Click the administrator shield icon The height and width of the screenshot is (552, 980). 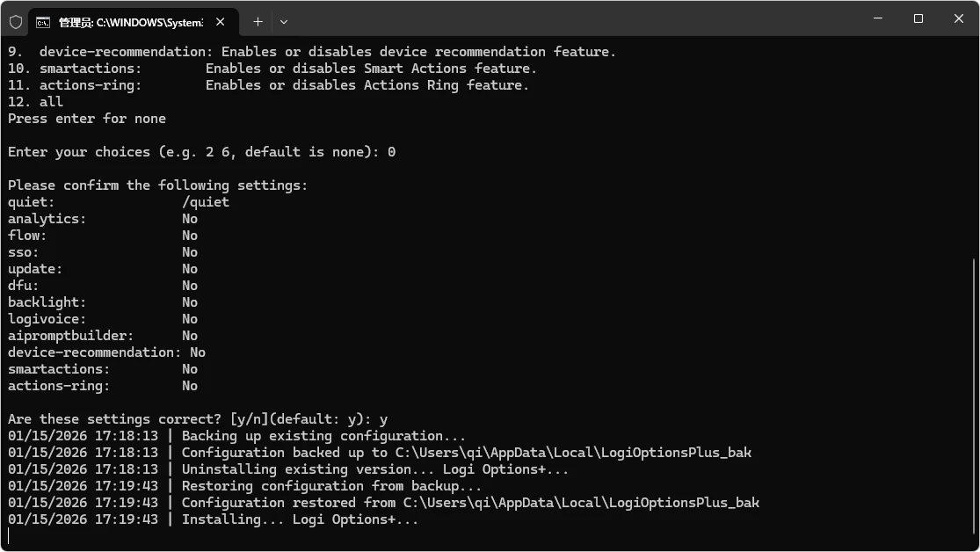tap(15, 21)
